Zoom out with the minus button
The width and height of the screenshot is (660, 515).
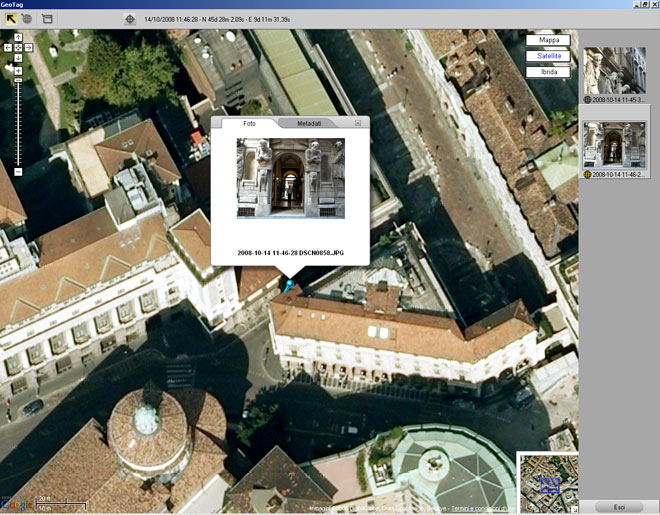point(18,172)
